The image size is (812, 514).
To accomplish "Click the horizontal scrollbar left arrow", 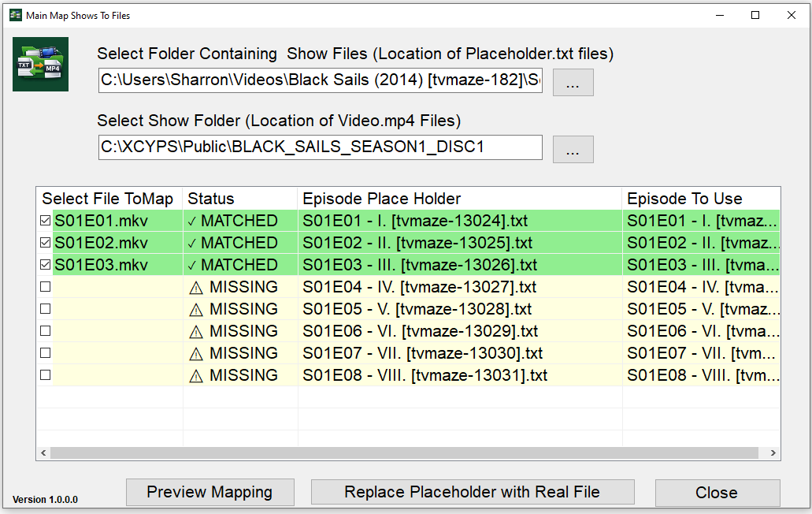I will [43, 453].
